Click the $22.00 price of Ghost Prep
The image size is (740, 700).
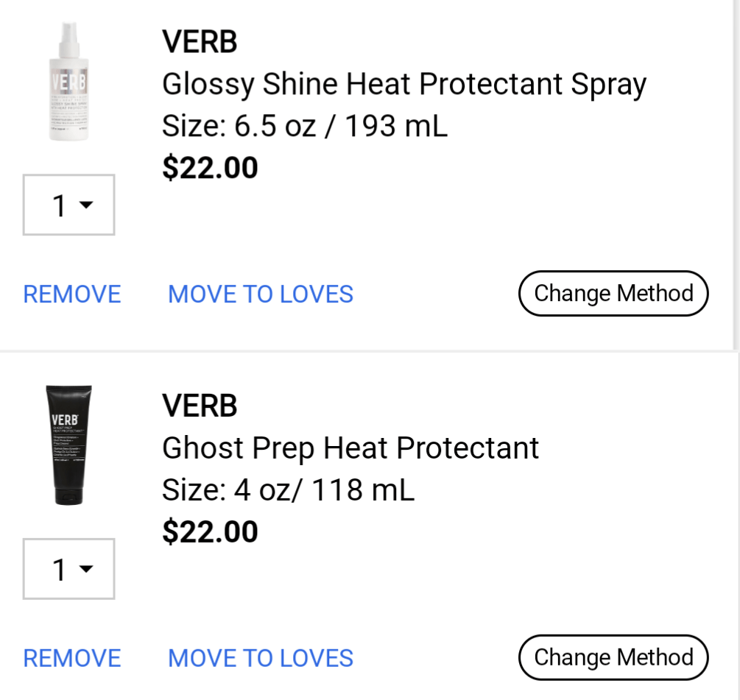tap(210, 531)
